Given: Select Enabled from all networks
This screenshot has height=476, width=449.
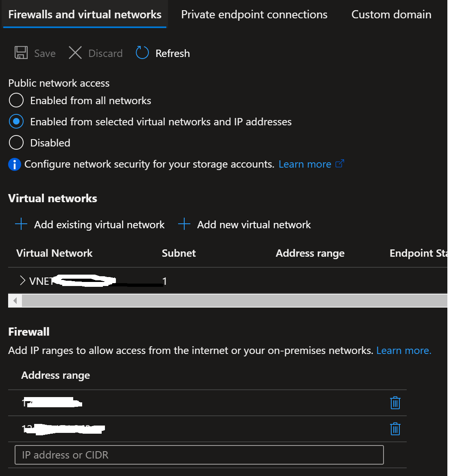Looking at the screenshot, I should [16, 100].
